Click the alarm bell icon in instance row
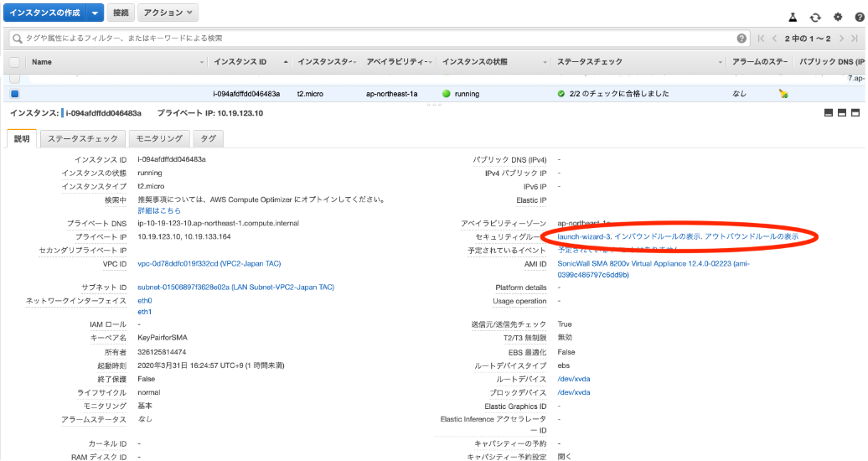The height and width of the screenshot is (461, 868). [x=783, y=94]
